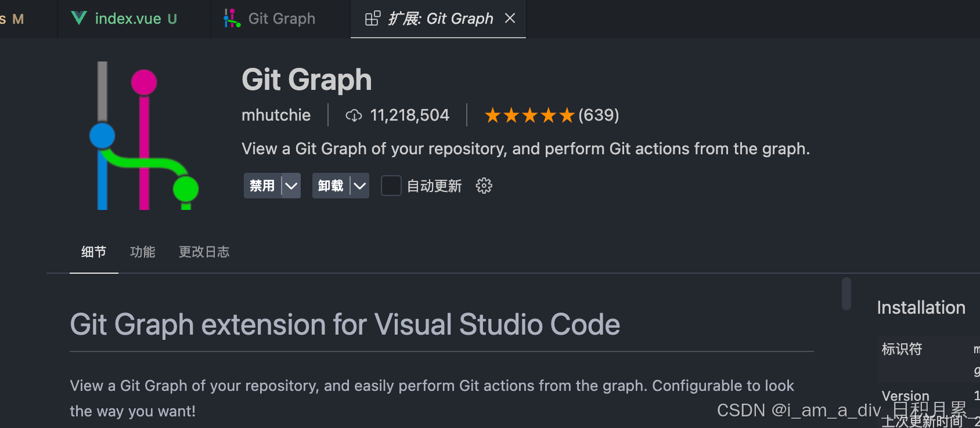The height and width of the screenshot is (428, 980).
Task: Click the download count cloud icon
Action: click(354, 115)
